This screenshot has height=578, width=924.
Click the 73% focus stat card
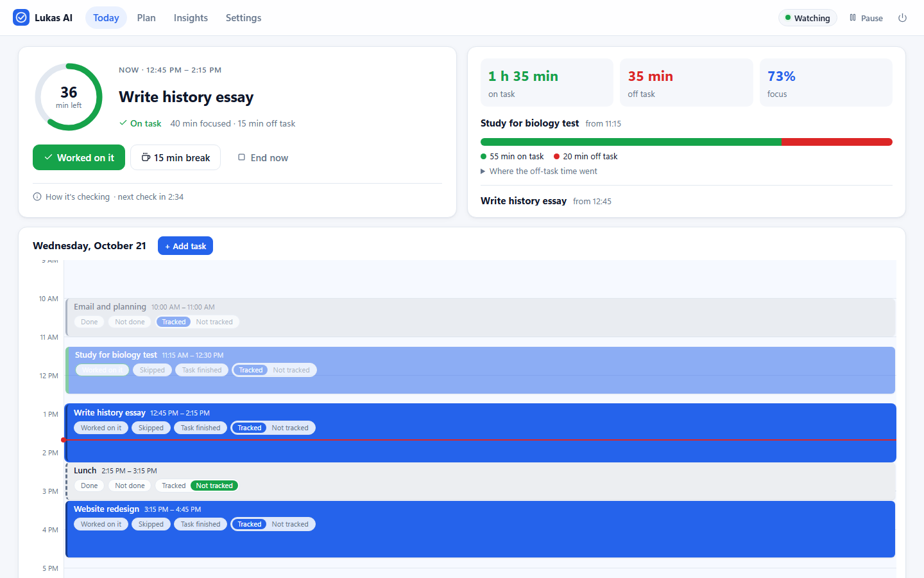click(x=826, y=83)
